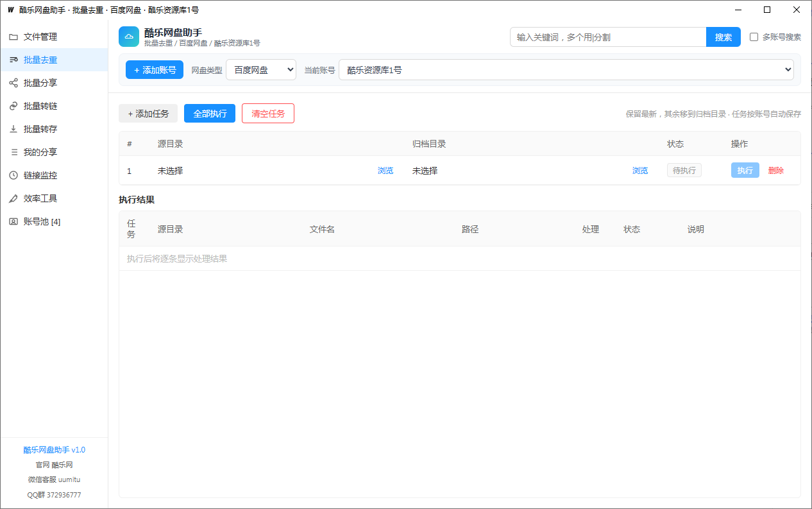Open 账号池 [4] page
Image resolution: width=812 pixels, height=509 pixels.
pyautogui.click(x=54, y=221)
